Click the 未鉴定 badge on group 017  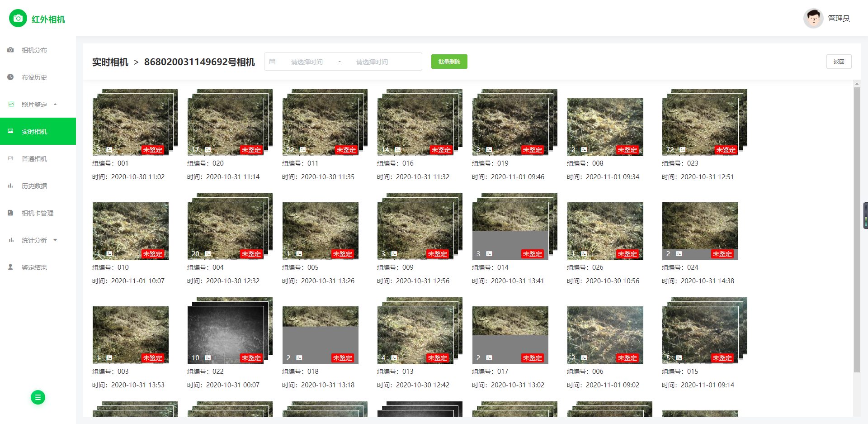(x=533, y=358)
